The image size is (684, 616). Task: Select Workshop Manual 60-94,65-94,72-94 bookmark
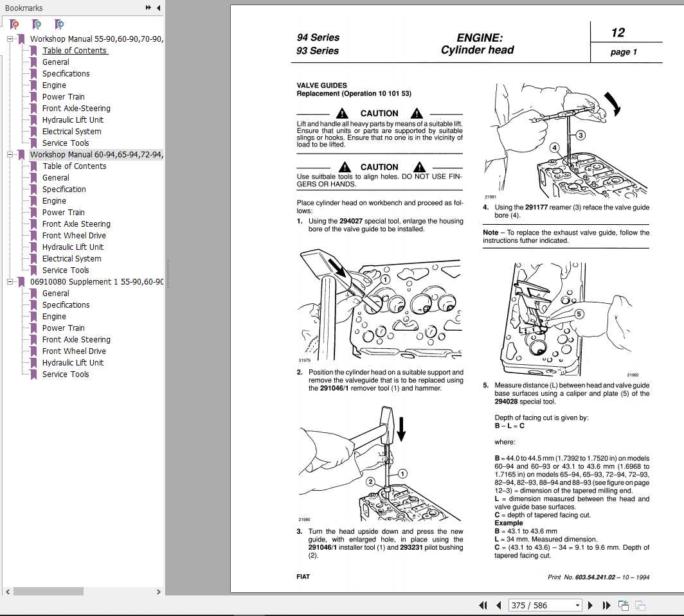click(96, 154)
